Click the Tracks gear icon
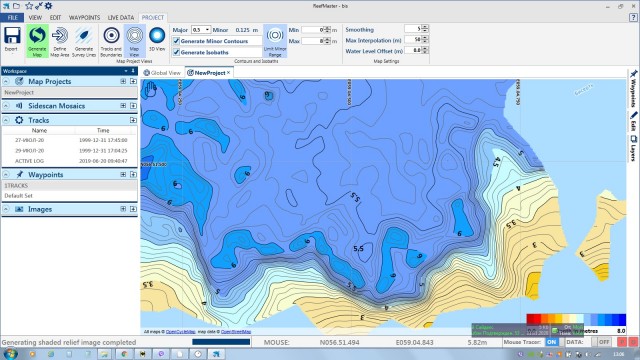The width and height of the screenshot is (640, 360). click(19, 120)
